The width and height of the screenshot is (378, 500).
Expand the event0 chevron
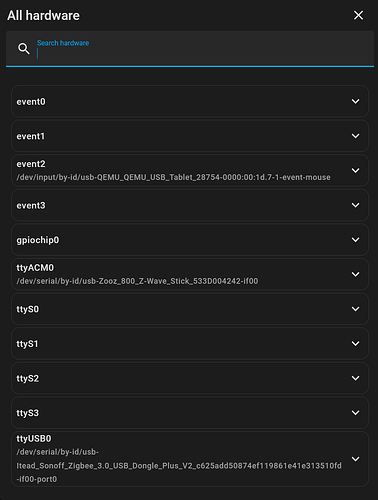356,101
